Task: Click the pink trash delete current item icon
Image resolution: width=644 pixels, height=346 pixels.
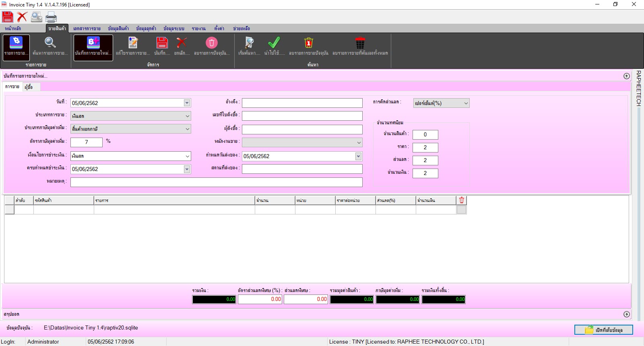Action: point(212,43)
